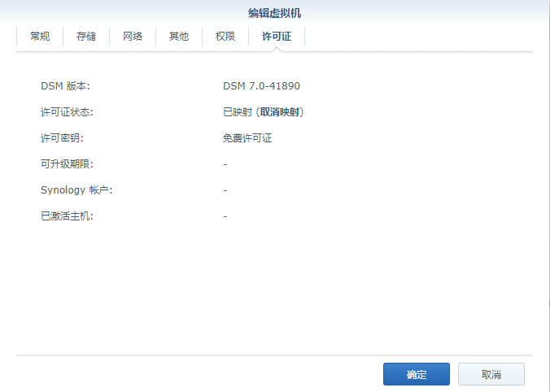Image resolution: width=550 pixels, height=392 pixels.
Task: Click the Synology 帐户 label
Action: click(76, 190)
